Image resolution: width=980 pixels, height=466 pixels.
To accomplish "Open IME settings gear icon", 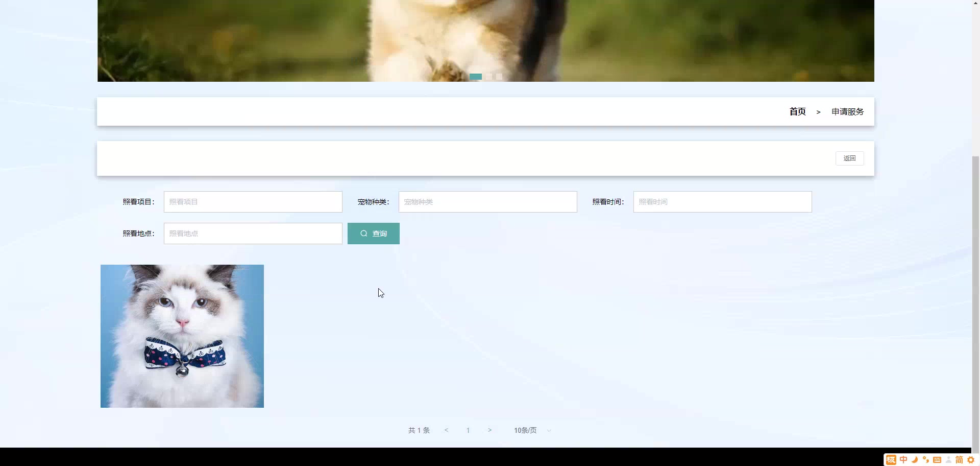I will pyautogui.click(x=971, y=460).
